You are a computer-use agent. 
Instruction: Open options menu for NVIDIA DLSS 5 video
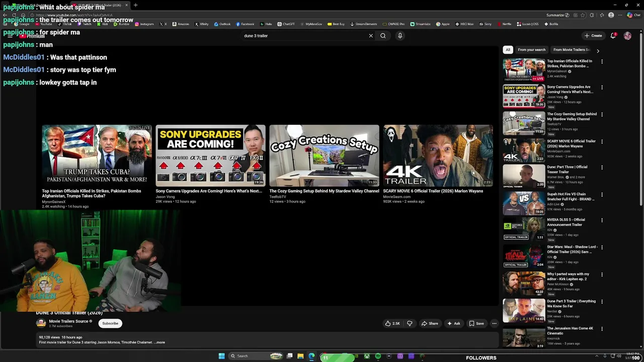602,220
